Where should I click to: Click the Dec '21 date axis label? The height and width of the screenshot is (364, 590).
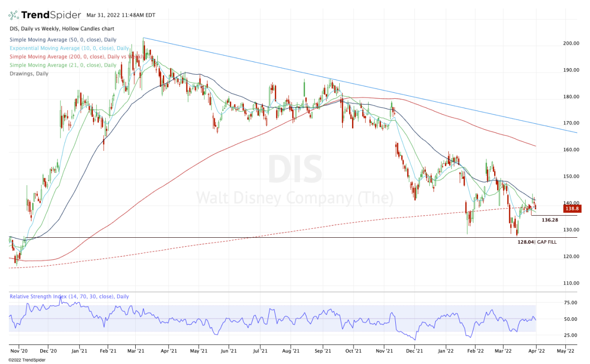coord(414,351)
